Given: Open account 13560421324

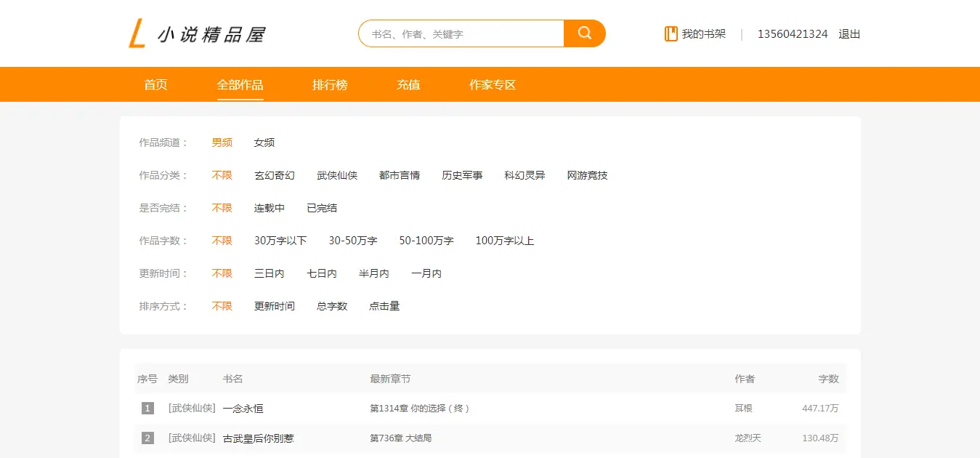Looking at the screenshot, I should (793, 33).
